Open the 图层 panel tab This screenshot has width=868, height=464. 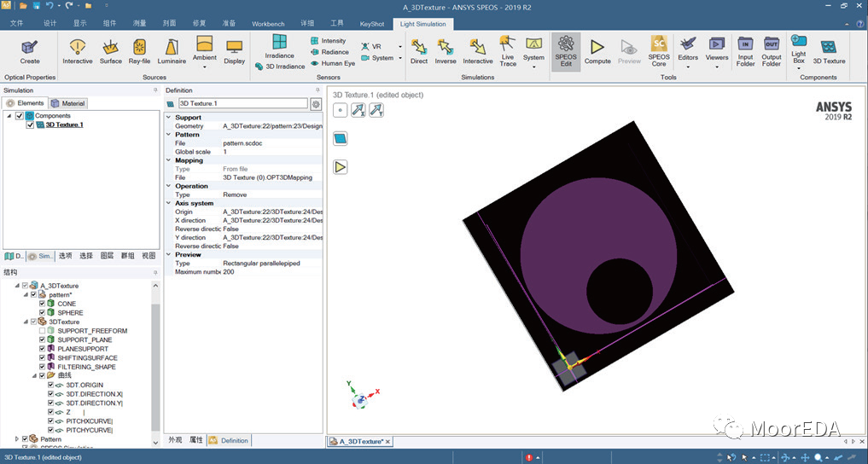click(x=107, y=256)
